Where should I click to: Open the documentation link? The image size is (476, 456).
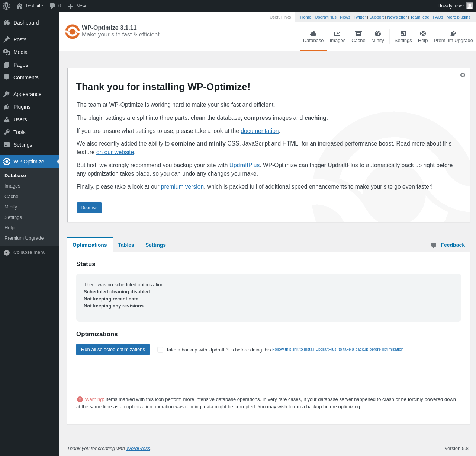click(260, 131)
